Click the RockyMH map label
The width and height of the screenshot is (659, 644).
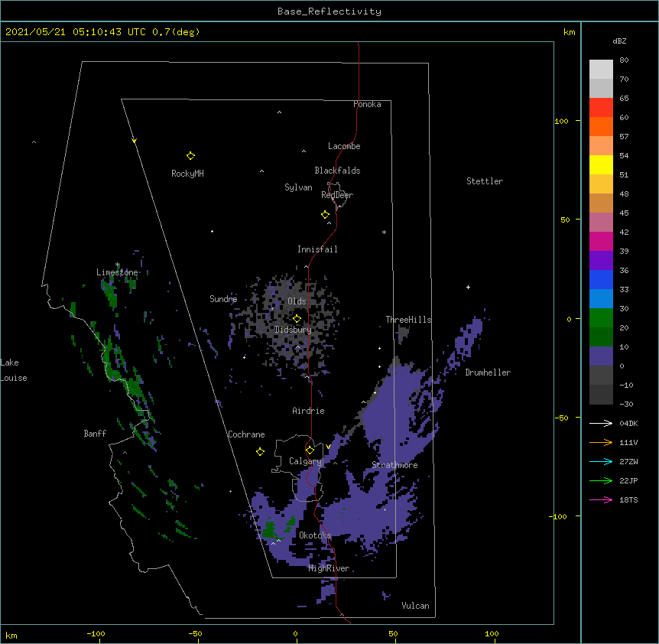pyautogui.click(x=187, y=174)
